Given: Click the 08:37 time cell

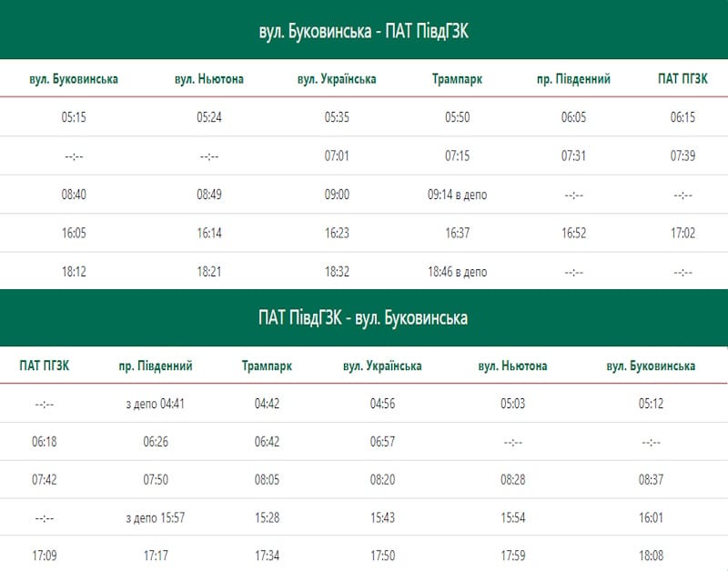Looking at the screenshot, I should click(650, 480).
